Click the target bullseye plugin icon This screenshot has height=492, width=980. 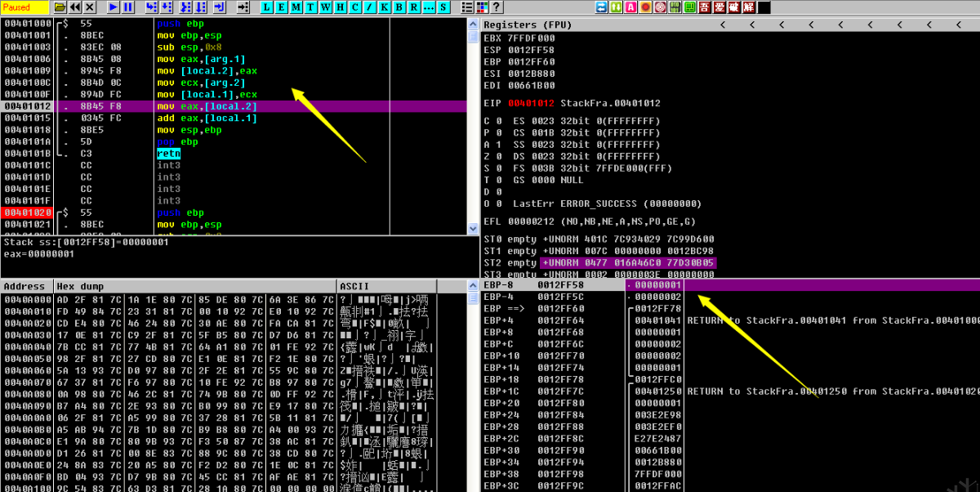tap(660, 7)
